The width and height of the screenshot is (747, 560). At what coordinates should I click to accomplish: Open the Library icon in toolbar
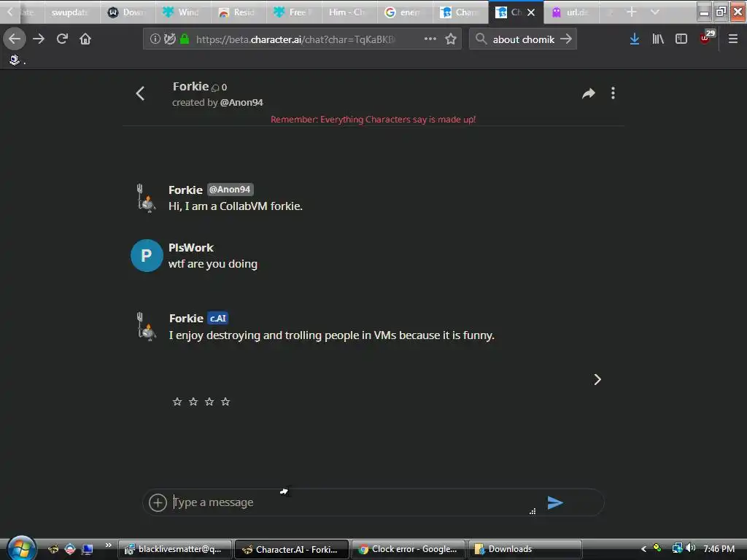pyautogui.click(x=658, y=39)
